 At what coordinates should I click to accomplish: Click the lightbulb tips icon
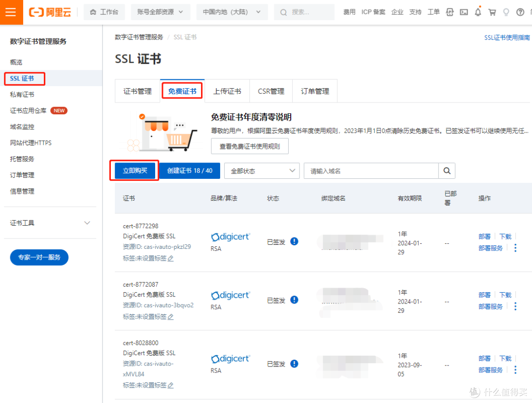(x=506, y=12)
